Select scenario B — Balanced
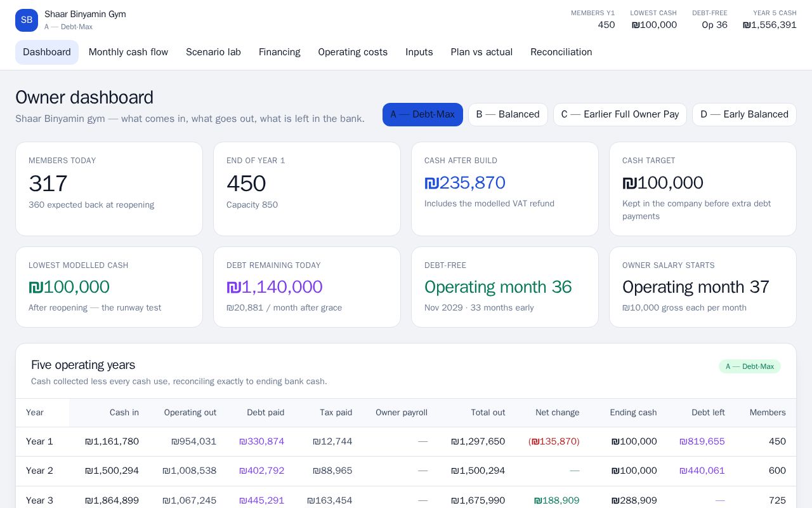Screen dimensions: 812x508 pos(507,114)
